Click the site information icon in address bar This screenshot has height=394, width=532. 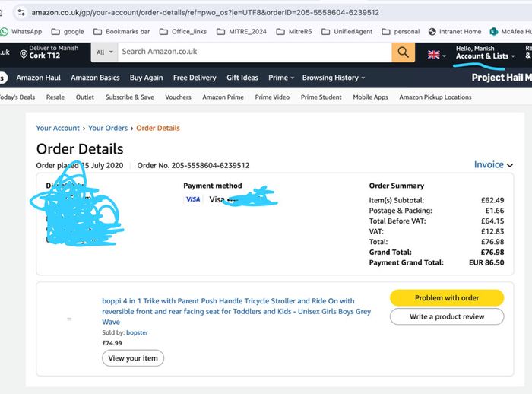[x=21, y=13]
